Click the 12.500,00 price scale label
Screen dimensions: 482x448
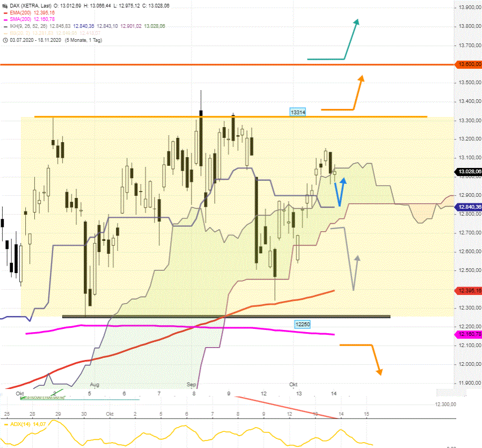pyautogui.click(x=470, y=270)
